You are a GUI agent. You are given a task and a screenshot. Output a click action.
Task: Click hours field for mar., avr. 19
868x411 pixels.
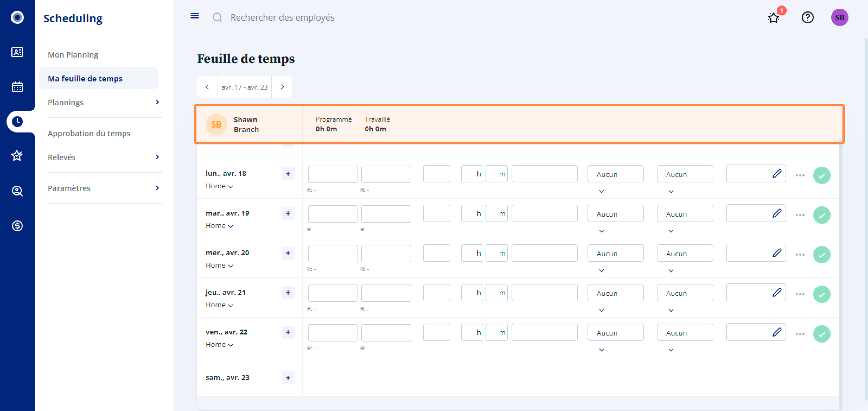(472, 213)
